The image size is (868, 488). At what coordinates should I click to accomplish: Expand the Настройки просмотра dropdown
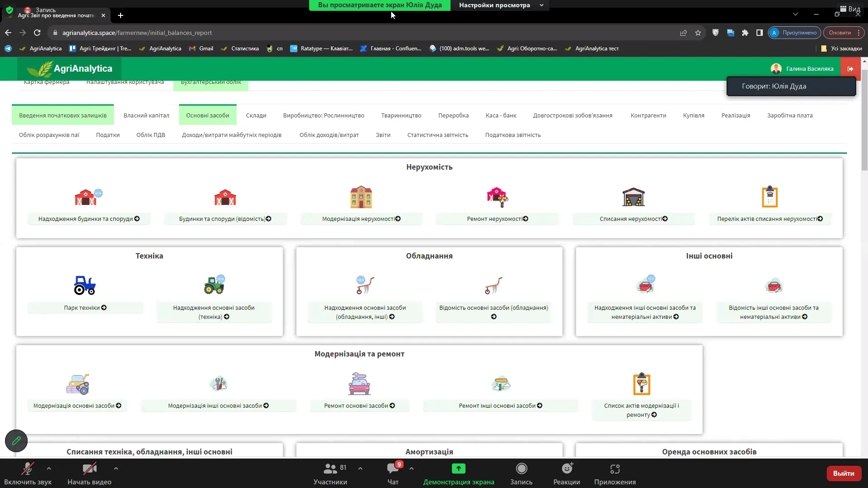(x=500, y=5)
